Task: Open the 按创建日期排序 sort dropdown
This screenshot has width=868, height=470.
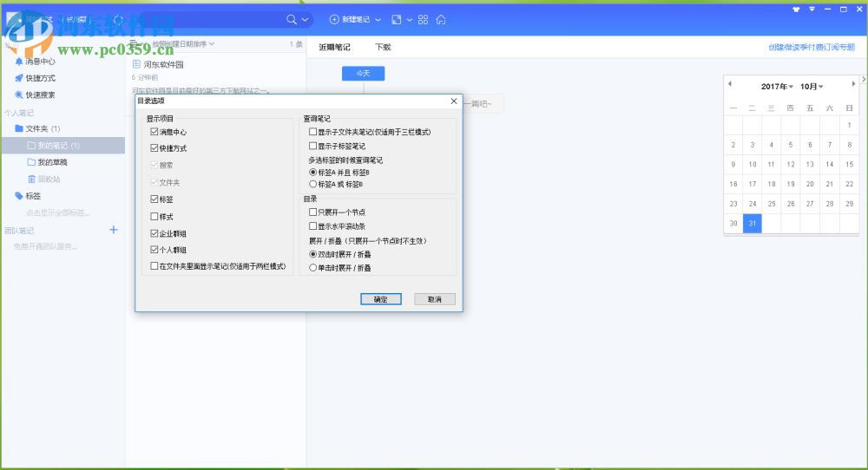Action: click(183, 43)
